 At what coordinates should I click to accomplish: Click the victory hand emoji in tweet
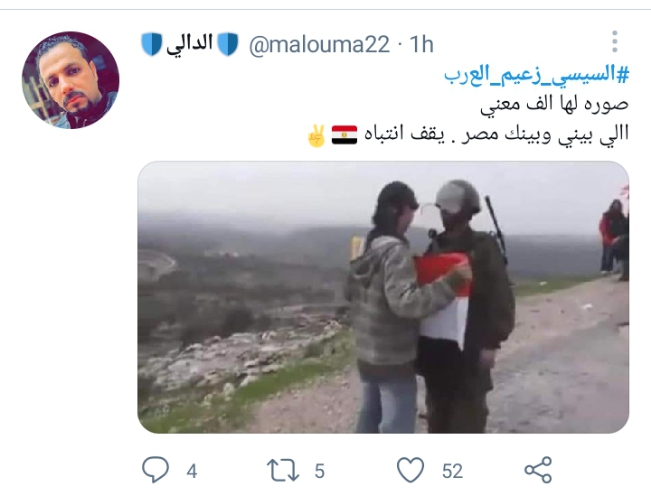point(317,135)
